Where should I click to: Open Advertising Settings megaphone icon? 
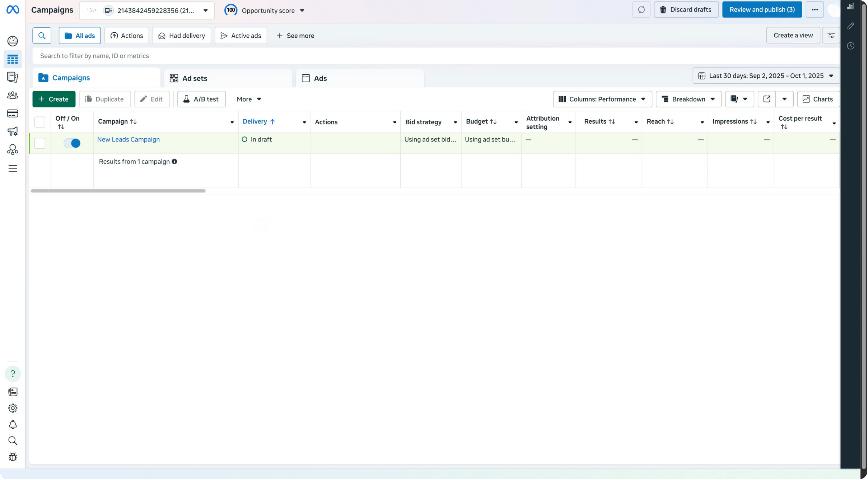pos(13,131)
